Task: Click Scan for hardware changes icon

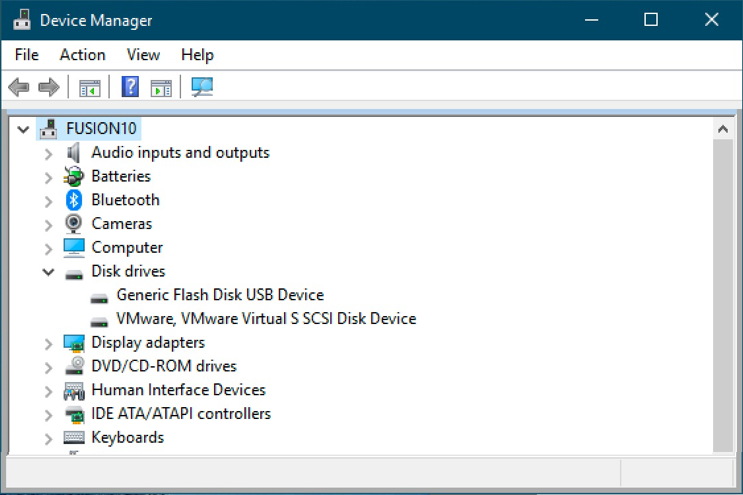Action: [202, 87]
